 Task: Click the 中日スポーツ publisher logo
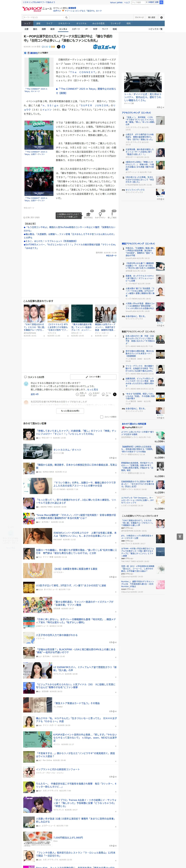105,47
